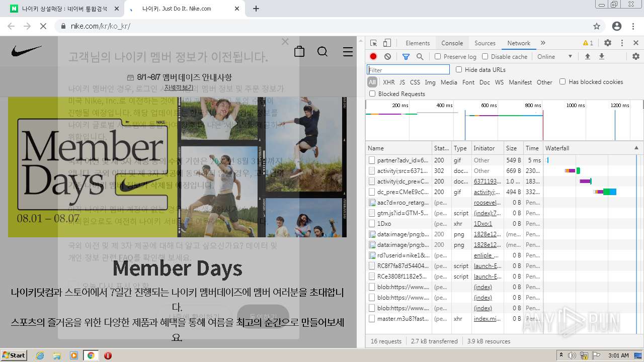Viewport: 644px width, 362px height.
Task: Open initiator link 1Dxo:1
Action: [483, 224]
